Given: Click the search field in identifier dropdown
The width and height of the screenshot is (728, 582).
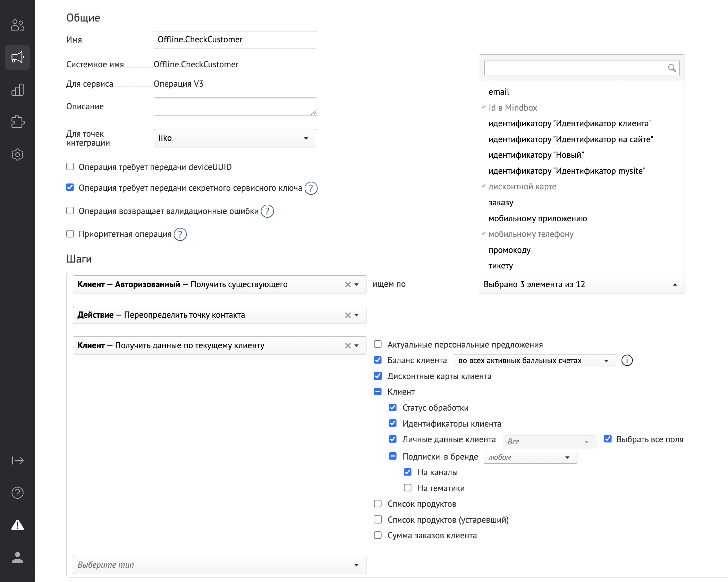Looking at the screenshot, I should pyautogui.click(x=582, y=68).
